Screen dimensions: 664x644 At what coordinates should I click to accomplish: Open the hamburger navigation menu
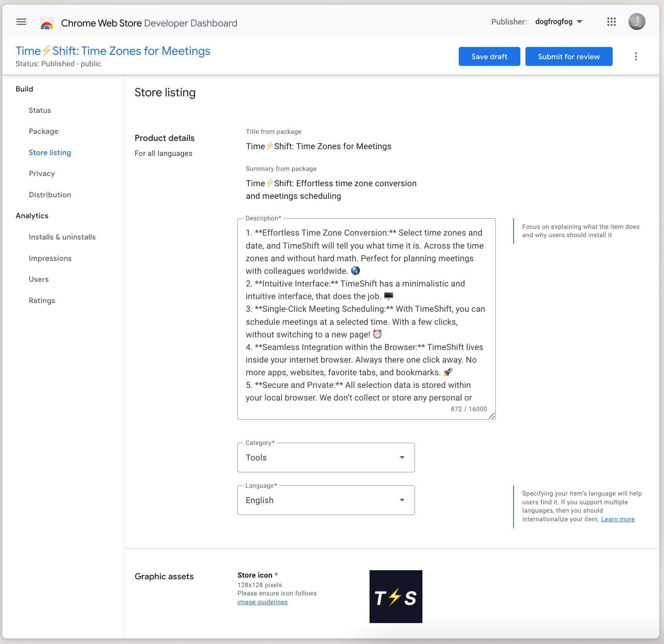pyautogui.click(x=21, y=22)
